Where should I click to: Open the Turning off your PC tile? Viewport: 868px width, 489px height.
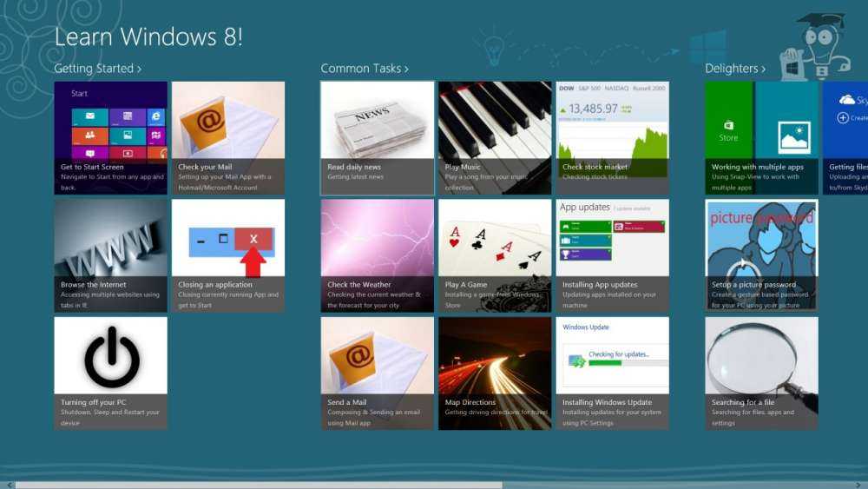click(x=111, y=373)
